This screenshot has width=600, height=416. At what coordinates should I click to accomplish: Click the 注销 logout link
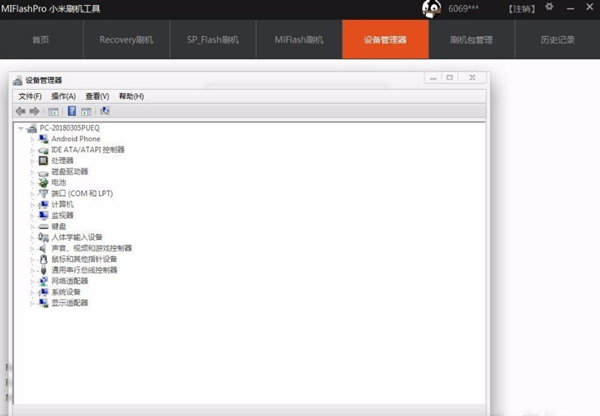[522, 8]
